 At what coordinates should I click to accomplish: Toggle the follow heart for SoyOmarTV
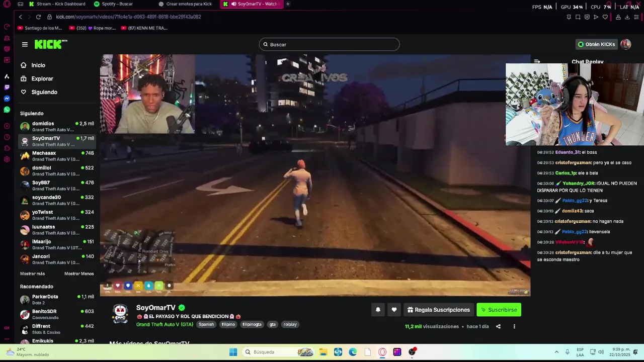(x=394, y=310)
